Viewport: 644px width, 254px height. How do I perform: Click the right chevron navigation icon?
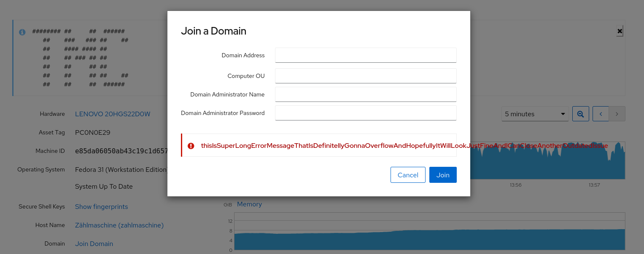tap(617, 114)
